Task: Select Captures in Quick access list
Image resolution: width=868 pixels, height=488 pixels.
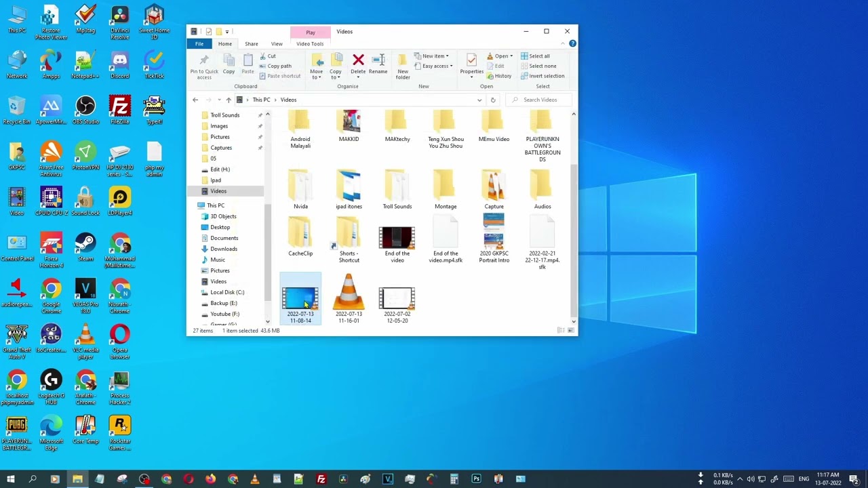Action: 221,148
